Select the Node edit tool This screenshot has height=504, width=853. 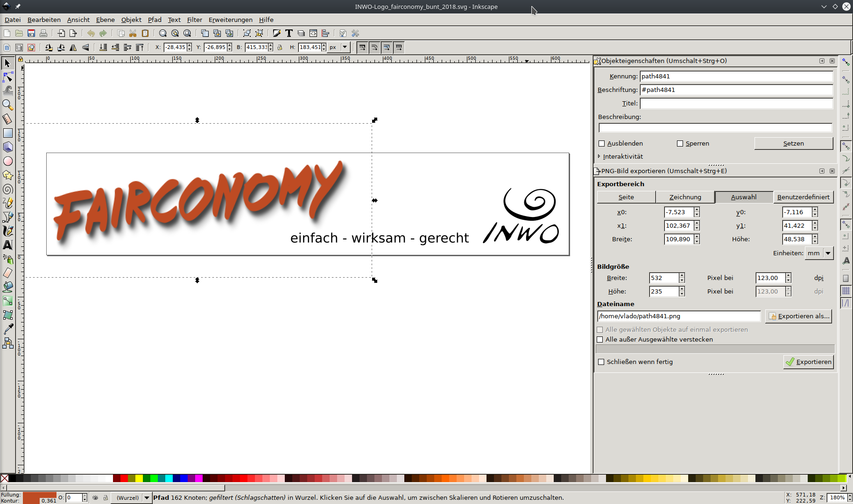point(8,77)
